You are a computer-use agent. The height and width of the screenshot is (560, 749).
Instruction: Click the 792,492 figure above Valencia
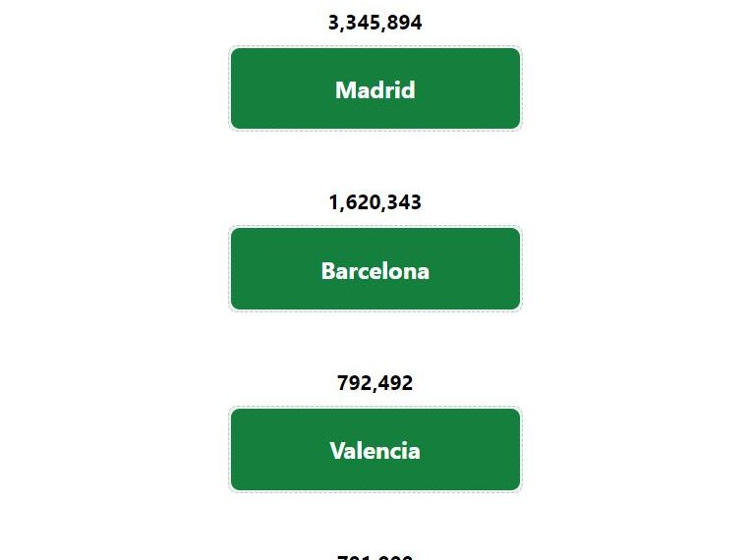pyautogui.click(x=374, y=383)
